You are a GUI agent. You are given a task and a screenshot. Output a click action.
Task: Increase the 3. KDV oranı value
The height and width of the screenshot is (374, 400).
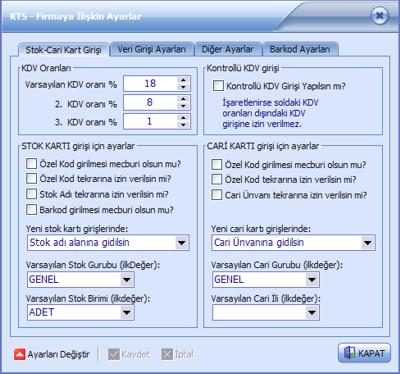183,118
